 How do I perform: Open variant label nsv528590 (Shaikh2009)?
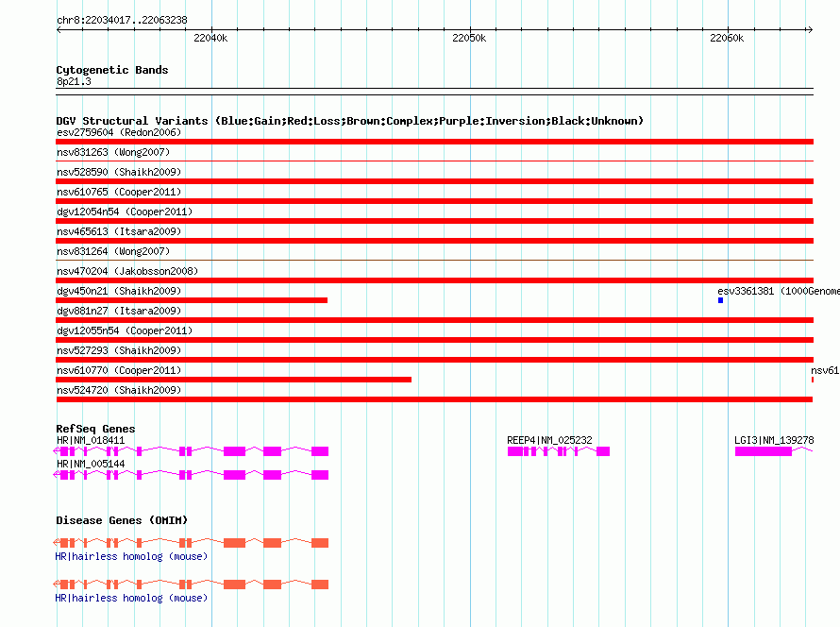click(119, 172)
